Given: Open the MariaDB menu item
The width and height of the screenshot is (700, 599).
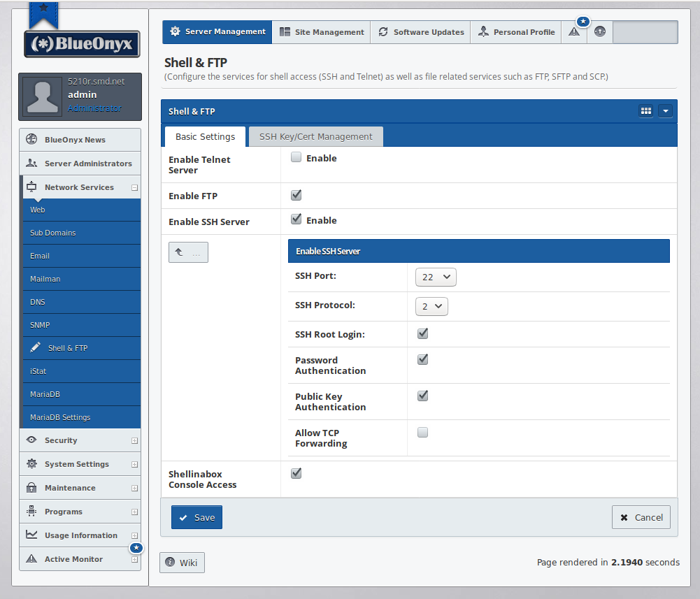Looking at the screenshot, I should tap(82, 395).
